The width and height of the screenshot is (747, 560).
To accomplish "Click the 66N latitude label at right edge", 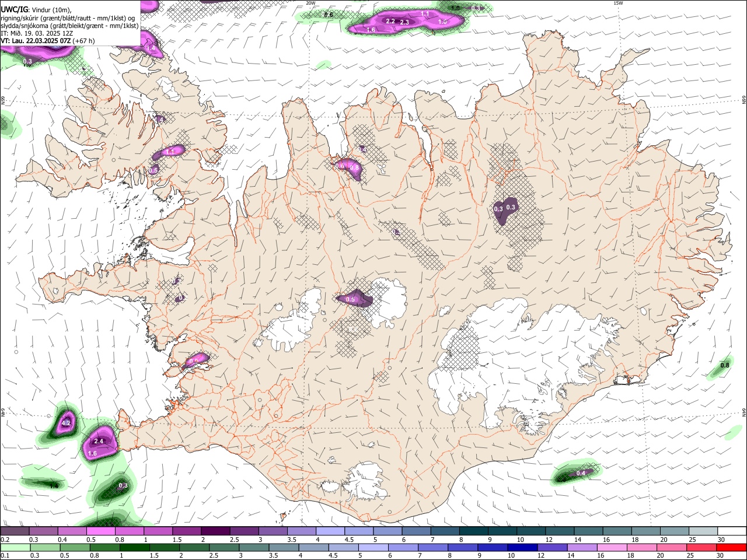I will click(x=744, y=101).
